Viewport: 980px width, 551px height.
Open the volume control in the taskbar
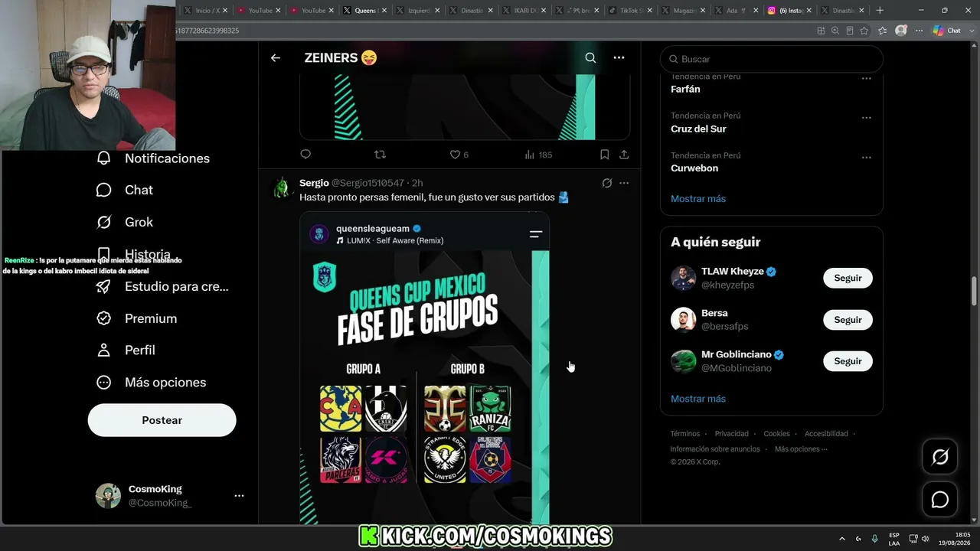pos(925,539)
